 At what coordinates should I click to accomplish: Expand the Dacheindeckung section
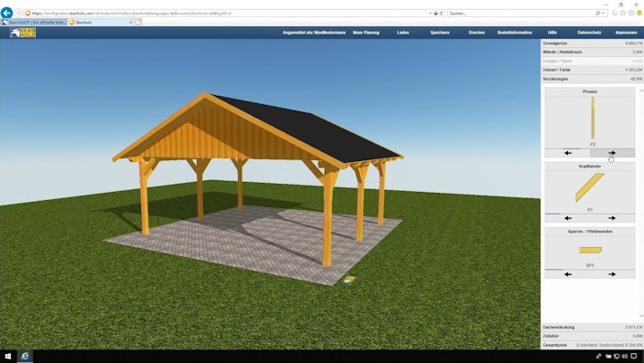tap(592, 327)
